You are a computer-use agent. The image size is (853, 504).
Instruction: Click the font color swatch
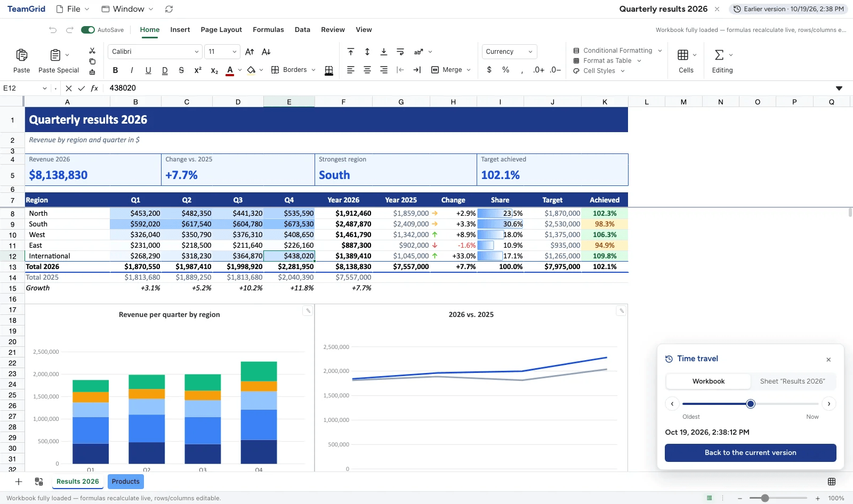point(230,70)
